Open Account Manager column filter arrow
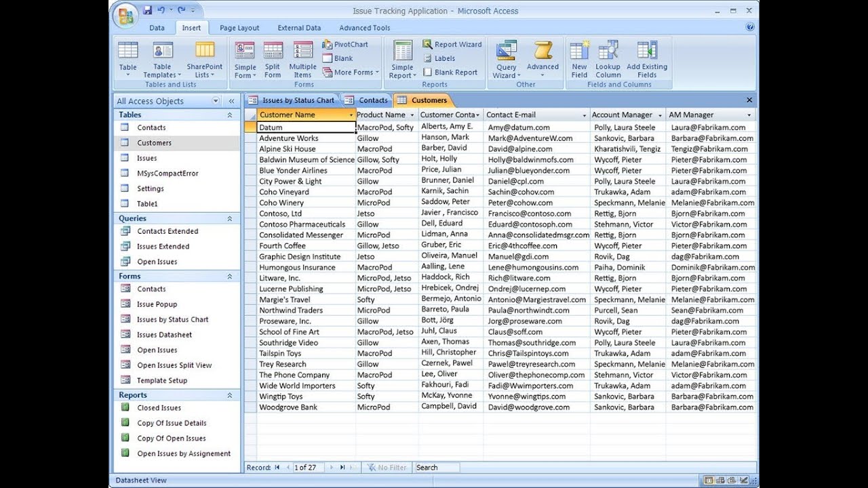The width and height of the screenshot is (868, 488). (x=659, y=115)
